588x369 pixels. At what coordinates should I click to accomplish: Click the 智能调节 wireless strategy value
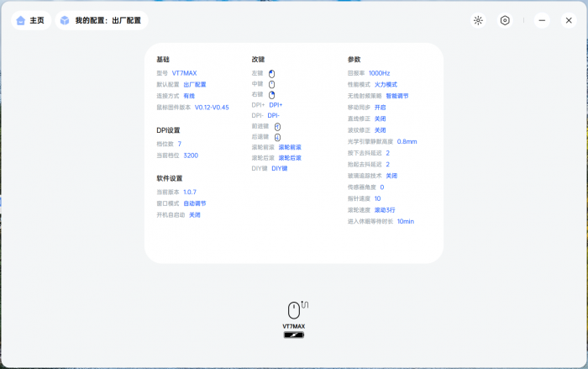click(397, 96)
